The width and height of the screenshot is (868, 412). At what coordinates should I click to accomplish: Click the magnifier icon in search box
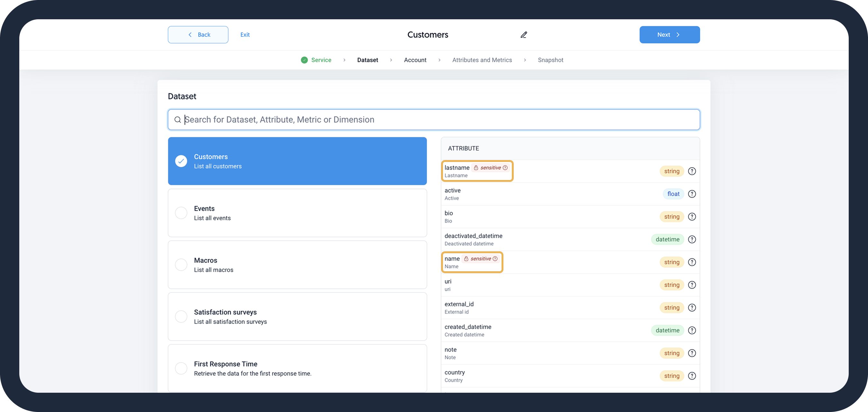(177, 120)
